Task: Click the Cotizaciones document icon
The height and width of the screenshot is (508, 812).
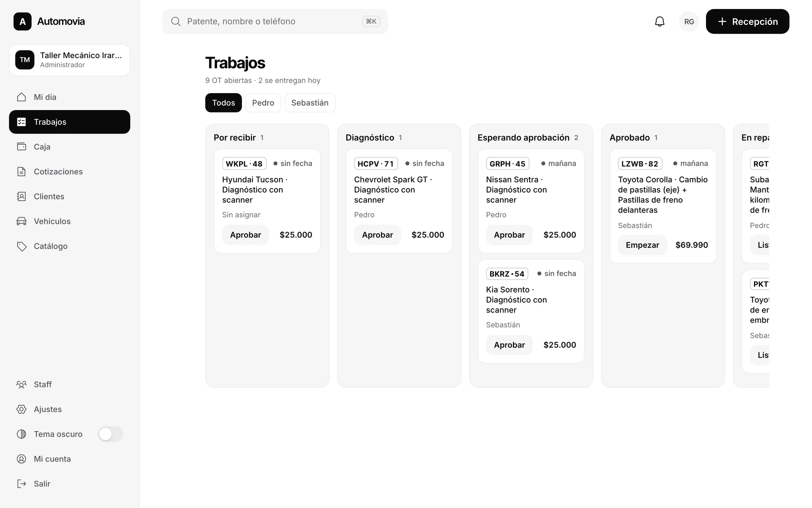Action: pyautogui.click(x=22, y=172)
